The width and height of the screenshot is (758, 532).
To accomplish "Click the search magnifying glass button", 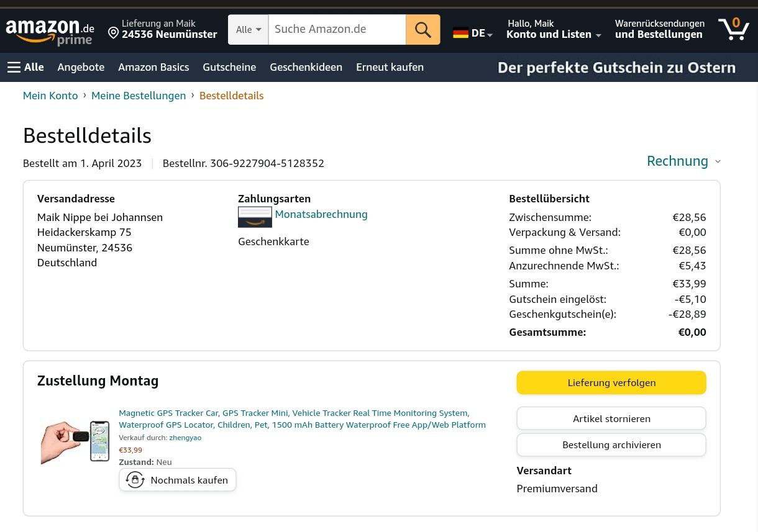I will tap(422, 30).
